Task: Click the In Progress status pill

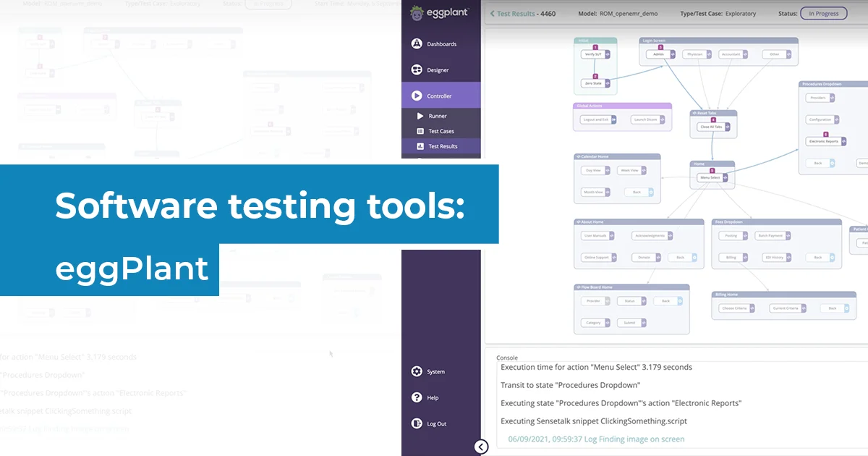Action: [823, 13]
